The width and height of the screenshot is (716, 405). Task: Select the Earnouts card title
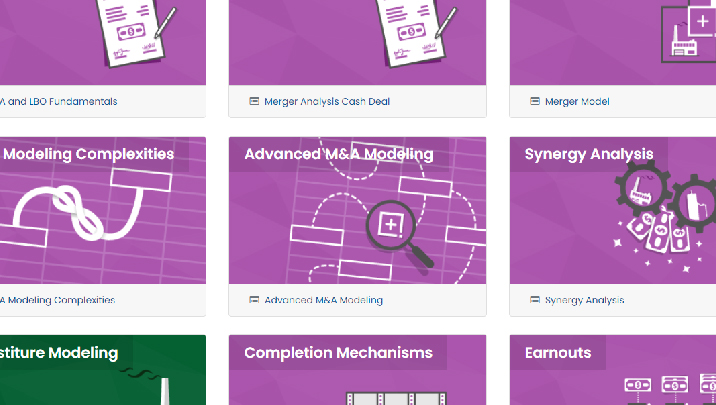pos(557,353)
